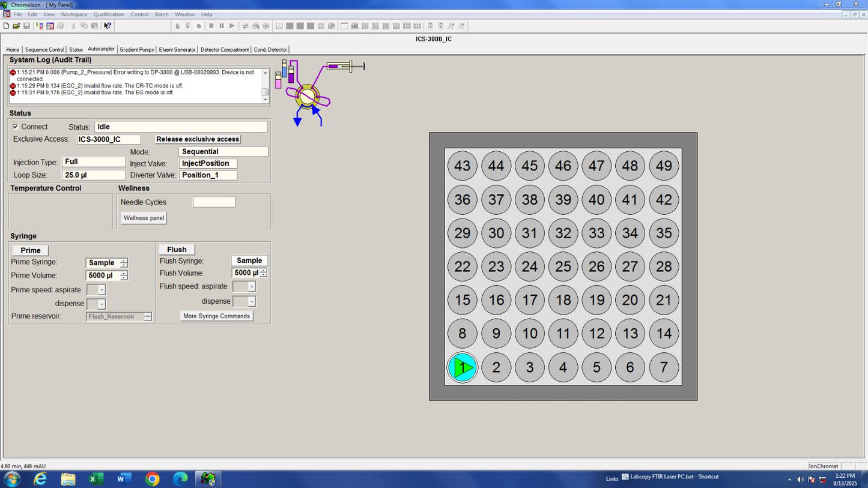The image size is (868, 488).
Task: Click the New file toolbar icon
Action: pyautogui.click(x=6, y=26)
